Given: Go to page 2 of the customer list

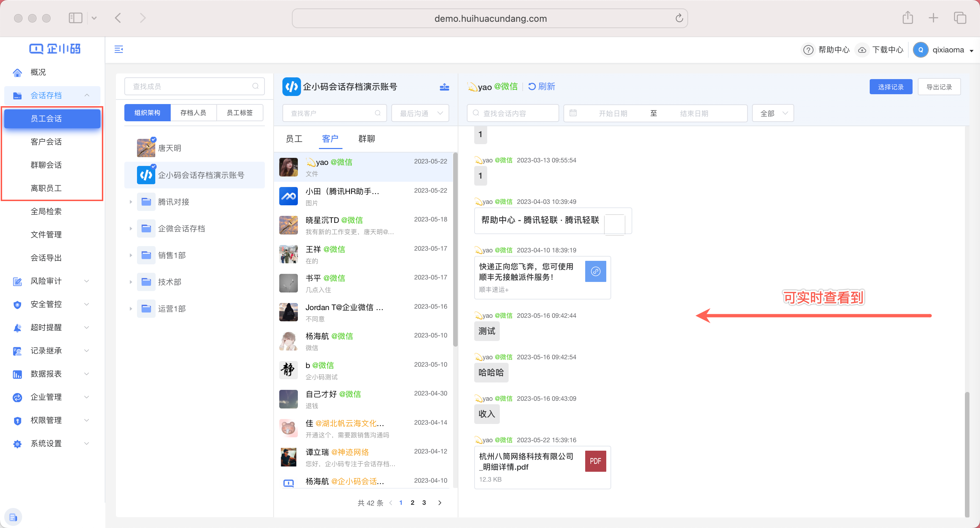Looking at the screenshot, I should (412, 503).
